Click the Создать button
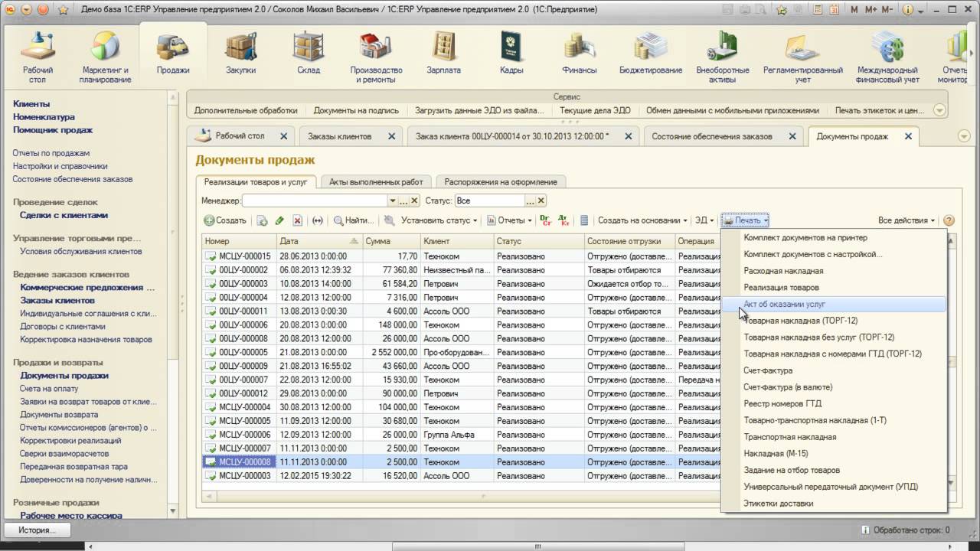Image resolution: width=980 pixels, height=551 pixels. coord(225,220)
